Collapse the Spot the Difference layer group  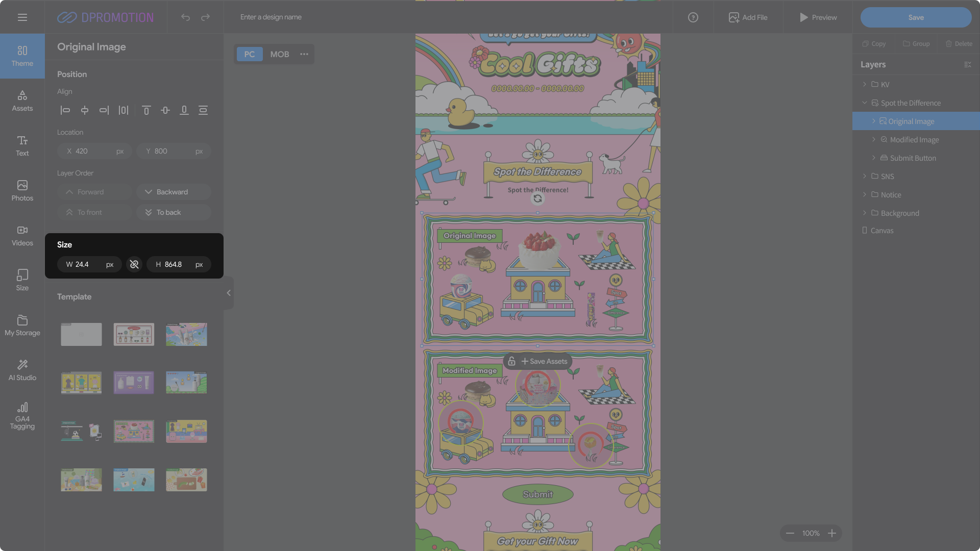tap(865, 103)
